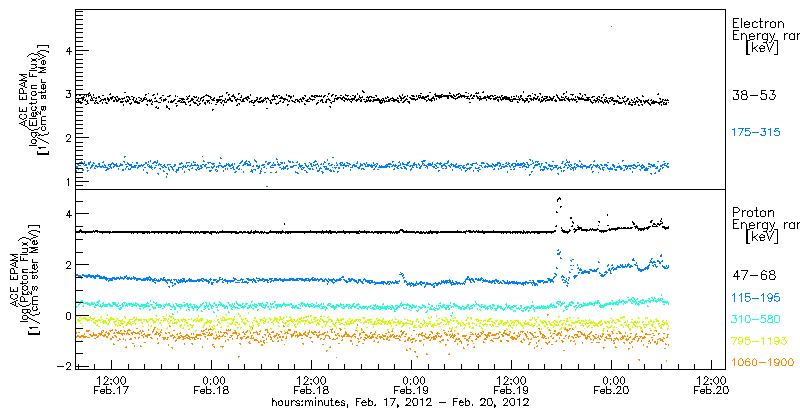Select the 0:00 Feb.19 time axis label
Viewport: 800px width, 410px height.
411,385
